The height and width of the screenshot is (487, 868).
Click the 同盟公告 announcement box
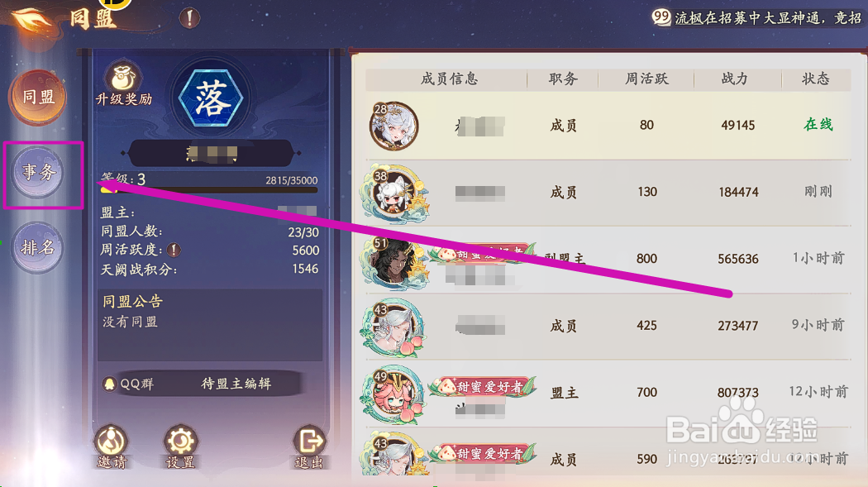tap(210, 325)
